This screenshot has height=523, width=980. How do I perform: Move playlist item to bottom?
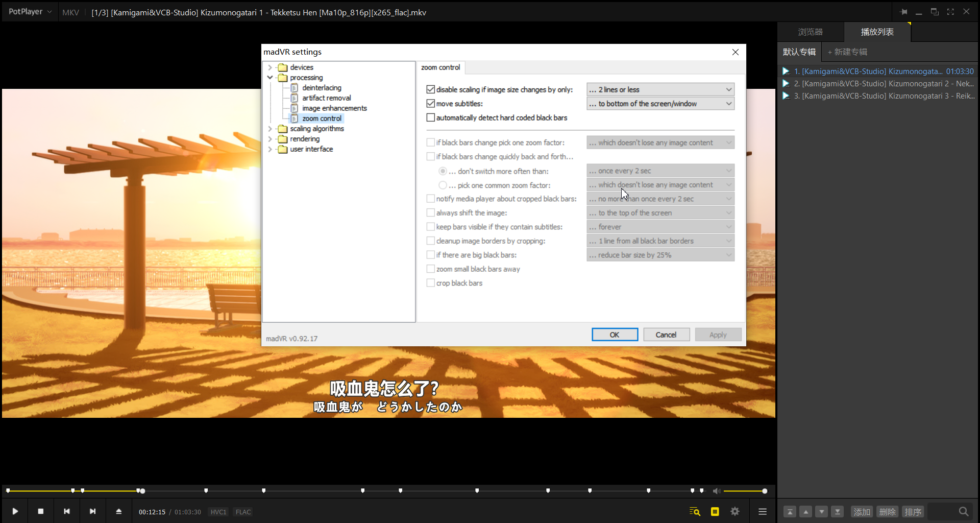[x=837, y=512]
